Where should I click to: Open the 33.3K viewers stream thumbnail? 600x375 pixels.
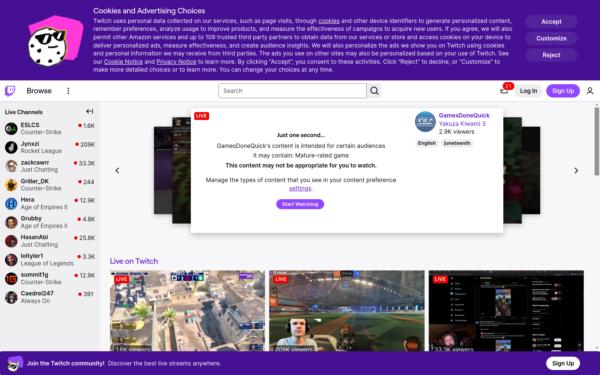click(x=506, y=311)
